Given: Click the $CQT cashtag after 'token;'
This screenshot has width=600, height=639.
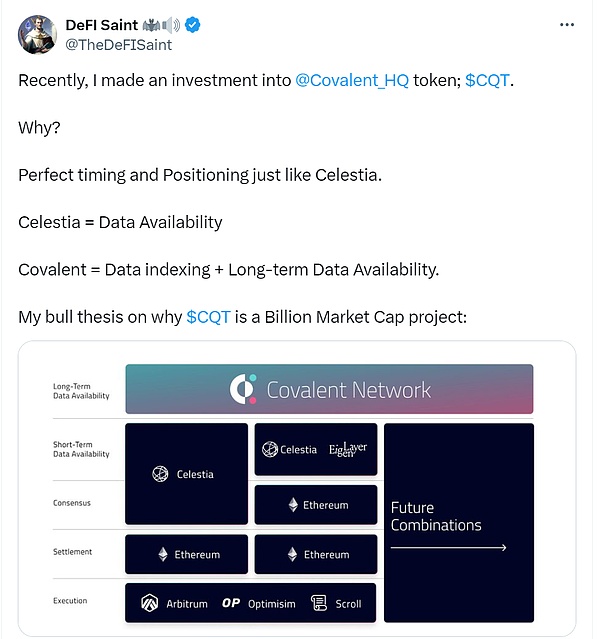Looking at the screenshot, I should (x=488, y=81).
